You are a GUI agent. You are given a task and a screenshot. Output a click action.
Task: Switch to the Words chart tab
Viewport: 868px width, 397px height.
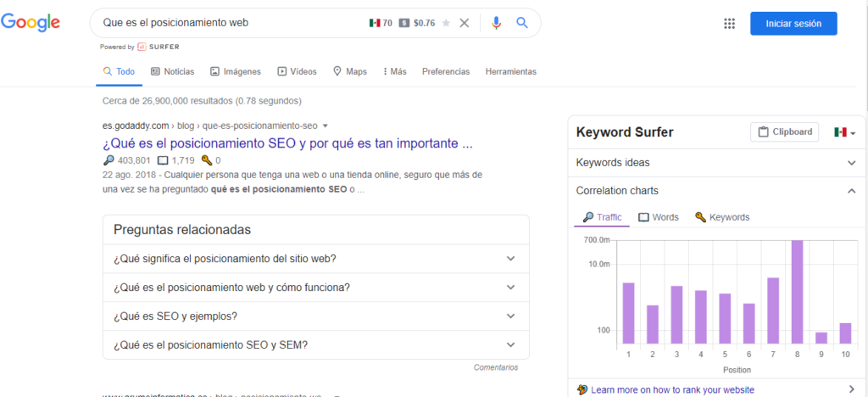click(659, 217)
